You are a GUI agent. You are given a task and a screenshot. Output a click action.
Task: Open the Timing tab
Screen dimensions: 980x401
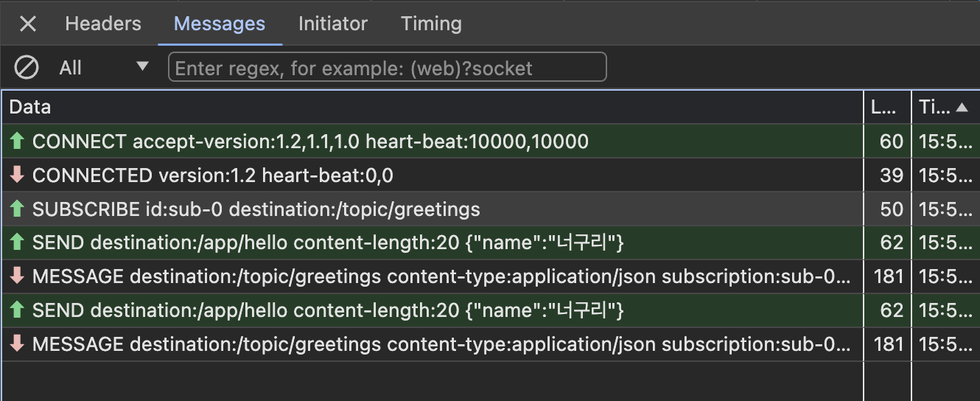point(431,24)
